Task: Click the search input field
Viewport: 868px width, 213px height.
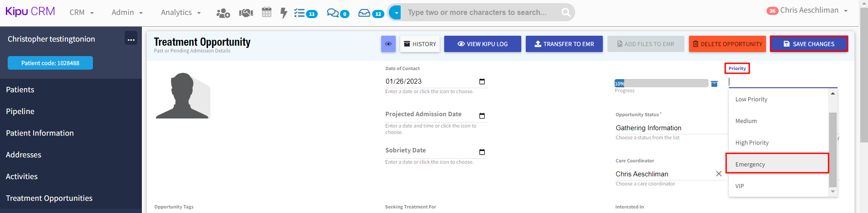Action: point(480,13)
